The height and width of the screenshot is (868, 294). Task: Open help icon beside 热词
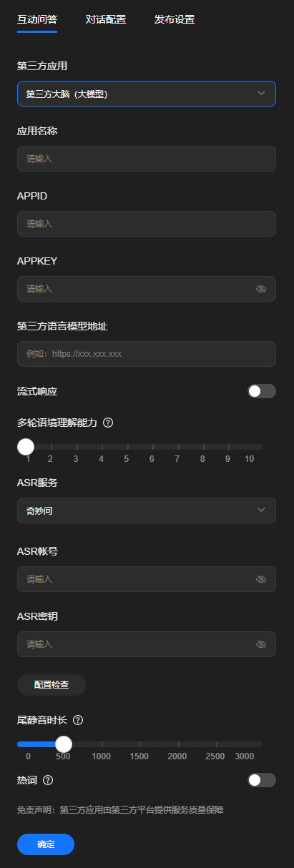tap(48, 780)
